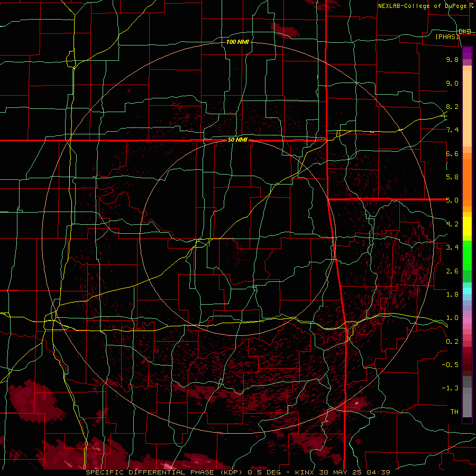Pick the pink segment near the 1.0 value
476x476 pixels.
[467, 321]
